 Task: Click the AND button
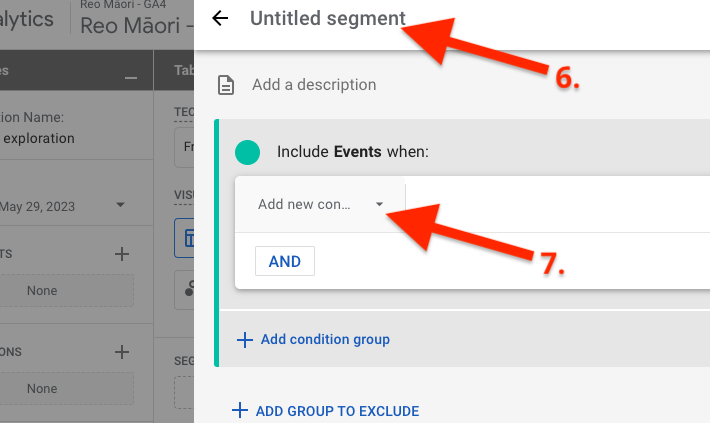285,261
